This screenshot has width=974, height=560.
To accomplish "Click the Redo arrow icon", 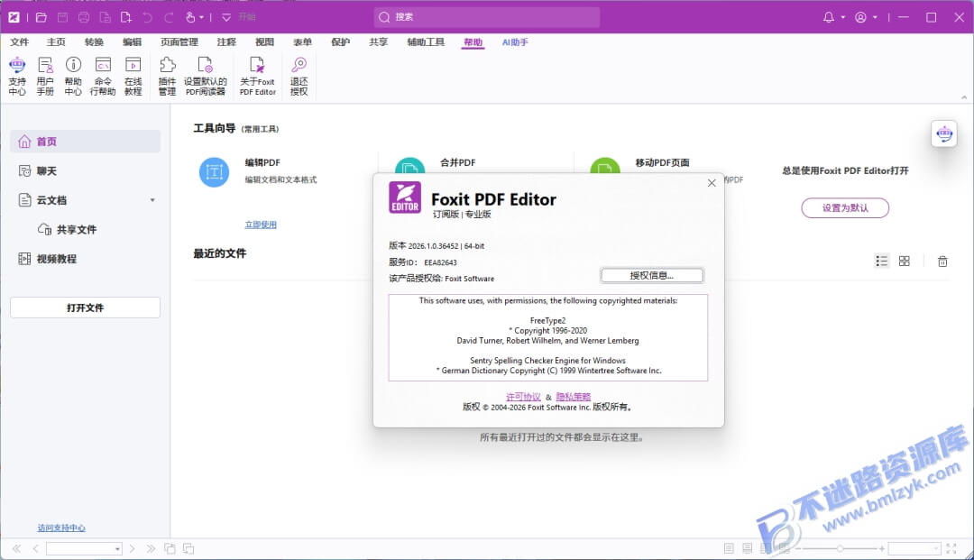I will pyautogui.click(x=169, y=17).
